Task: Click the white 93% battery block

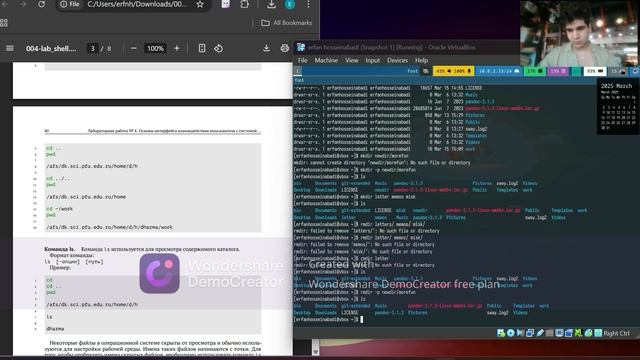Action: tap(595, 71)
